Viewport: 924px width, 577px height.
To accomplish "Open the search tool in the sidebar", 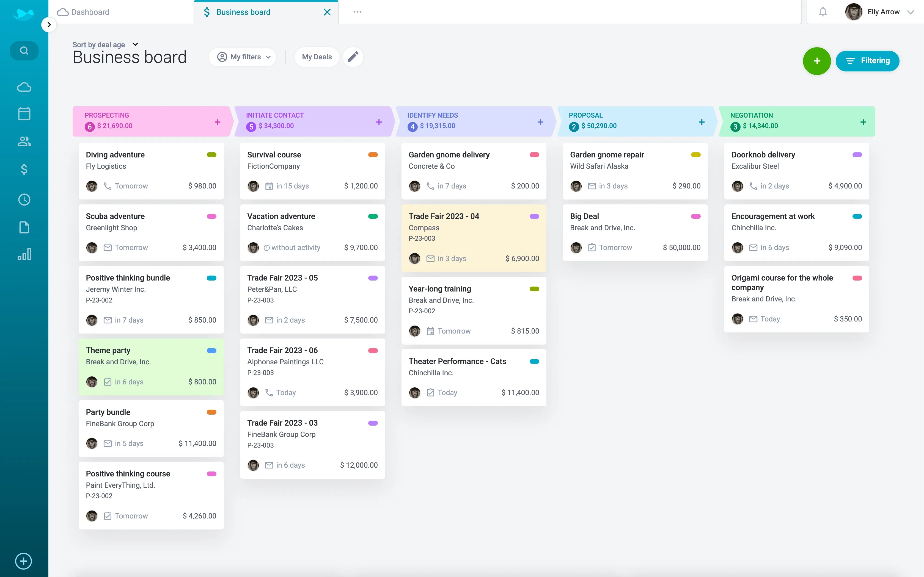I will 24,50.
